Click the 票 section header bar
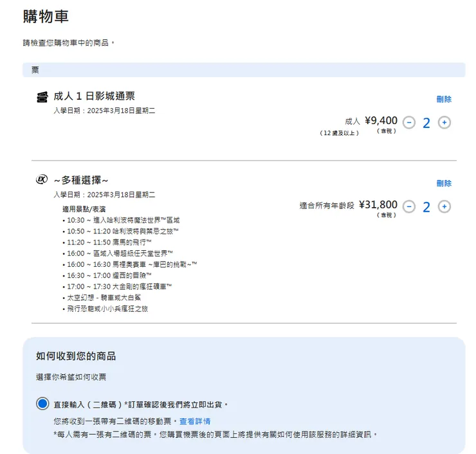This screenshot has width=476, height=454. coord(244,70)
